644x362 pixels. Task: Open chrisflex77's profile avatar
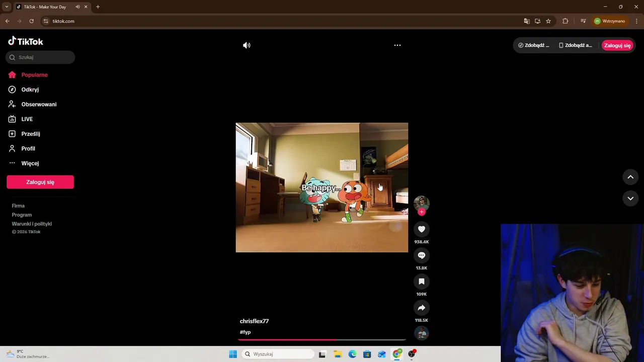point(422,203)
